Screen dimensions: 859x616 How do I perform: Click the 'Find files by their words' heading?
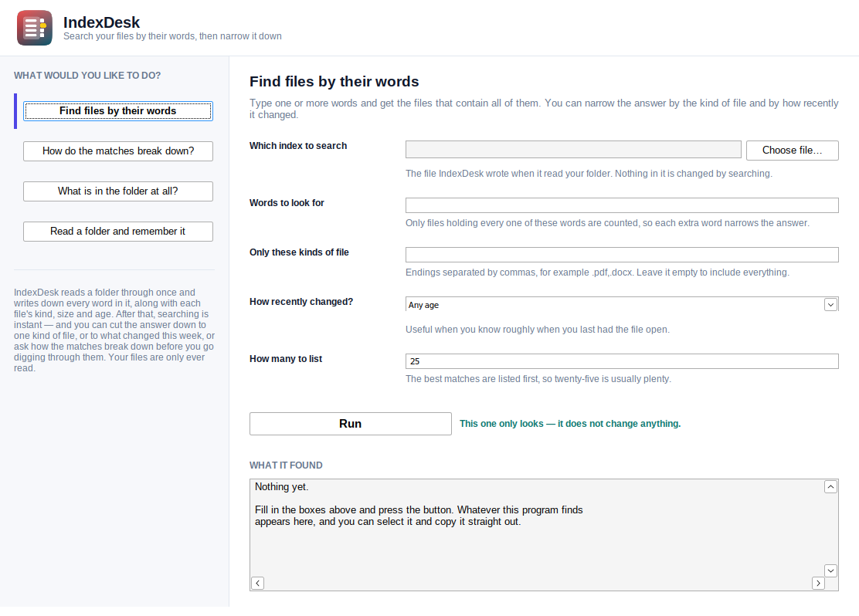point(334,82)
